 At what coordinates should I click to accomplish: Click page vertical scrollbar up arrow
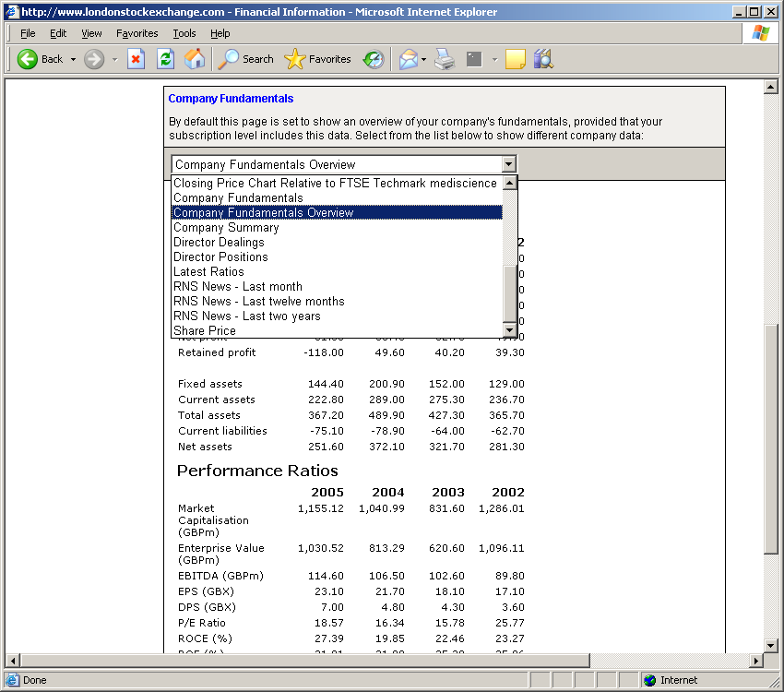pos(770,88)
